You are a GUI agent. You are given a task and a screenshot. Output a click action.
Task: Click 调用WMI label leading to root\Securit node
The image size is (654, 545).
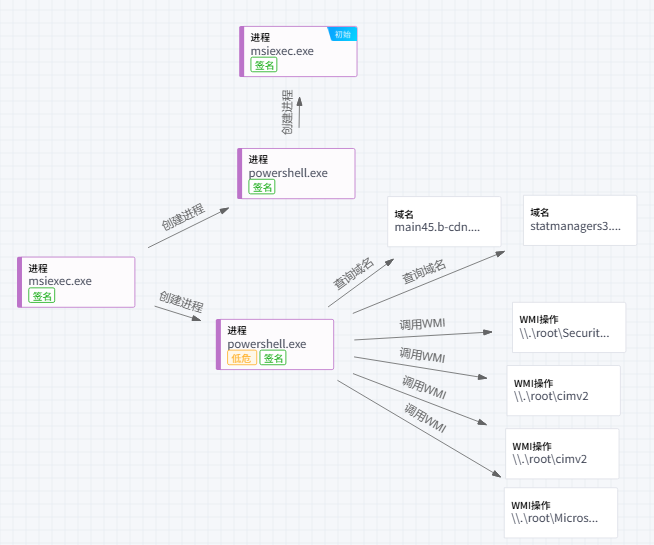[422, 323]
